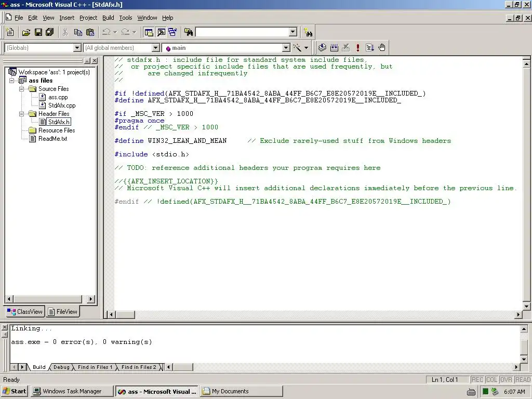Click the Paste toolbar icon
This screenshot has height=399, width=532.
90,32
